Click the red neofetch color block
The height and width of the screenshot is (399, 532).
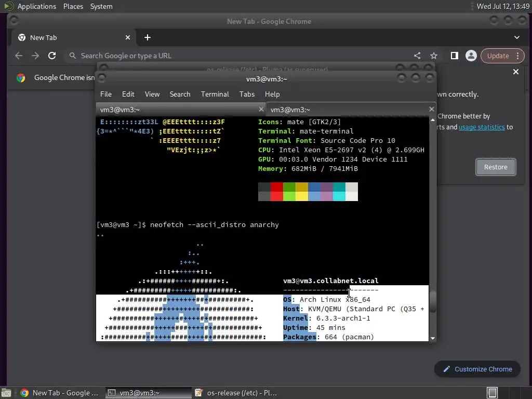click(x=276, y=192)
